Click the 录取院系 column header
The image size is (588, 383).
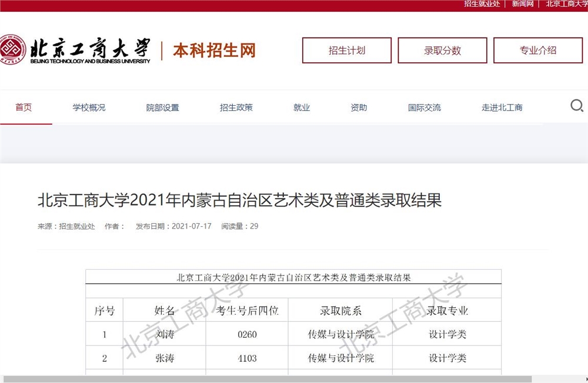point(340,311)
